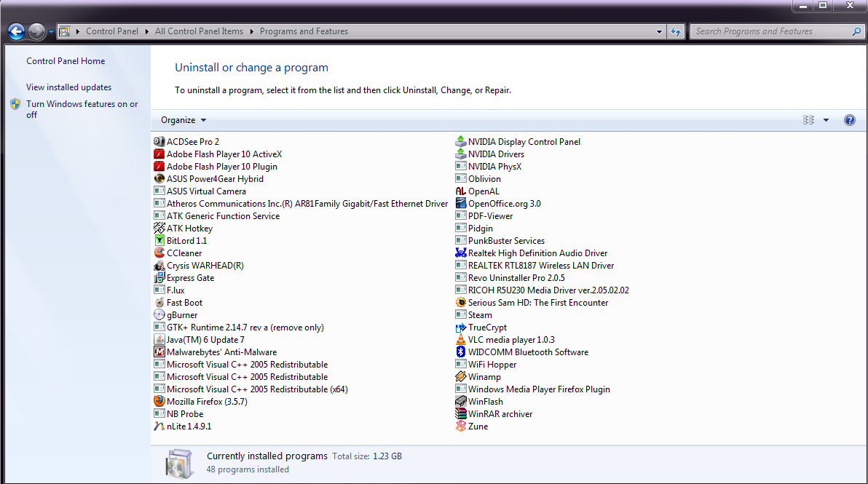Viewport: 868px width, 484px height.
Task: Refresh the Programs and Features list
Action: click(675, 31)
